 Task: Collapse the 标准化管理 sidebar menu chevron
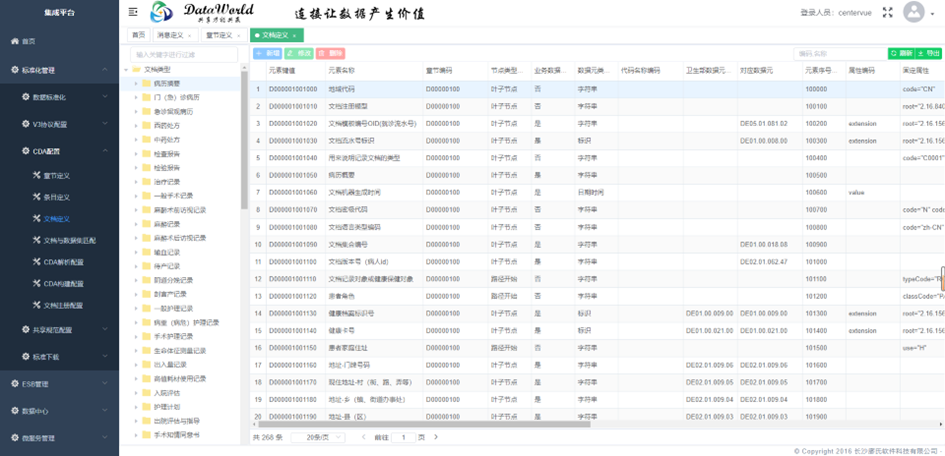point(105,70)
